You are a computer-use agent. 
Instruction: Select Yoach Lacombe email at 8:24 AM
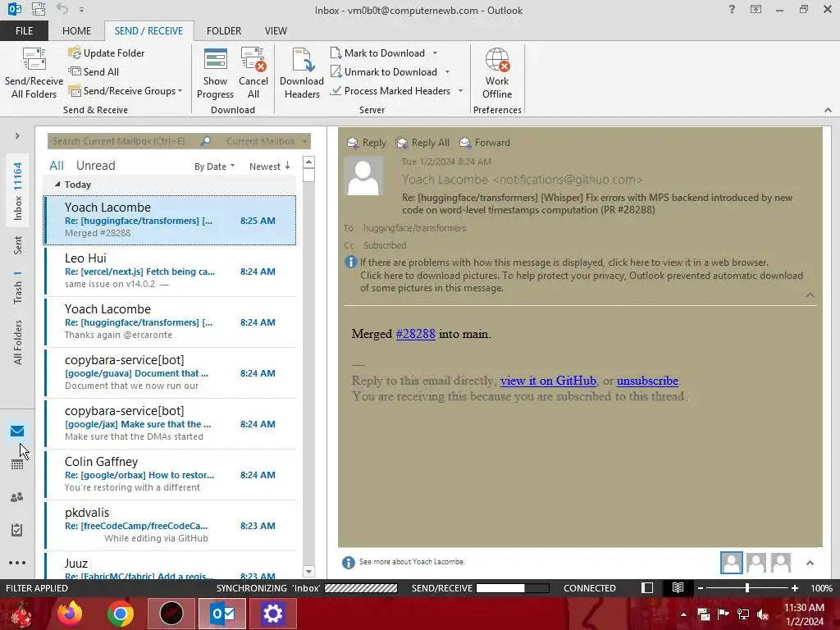(x=171, y=322)
